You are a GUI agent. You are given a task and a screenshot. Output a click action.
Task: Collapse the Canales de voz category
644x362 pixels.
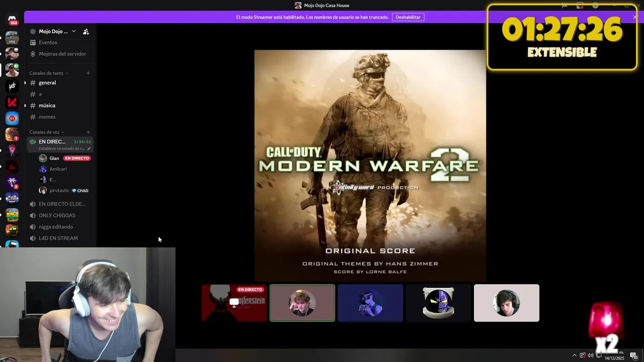click(x=47, y=132)
